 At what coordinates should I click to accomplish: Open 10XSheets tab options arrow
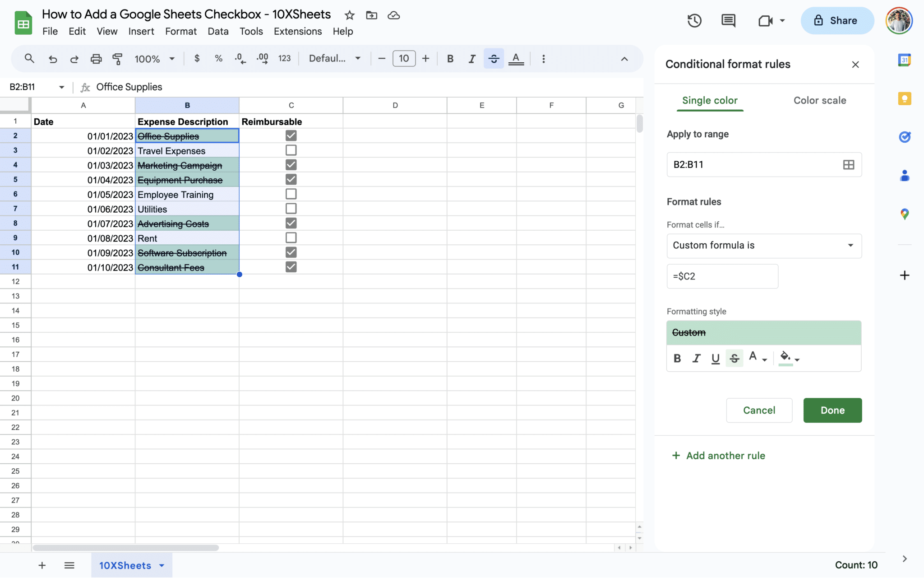[162, 565]
